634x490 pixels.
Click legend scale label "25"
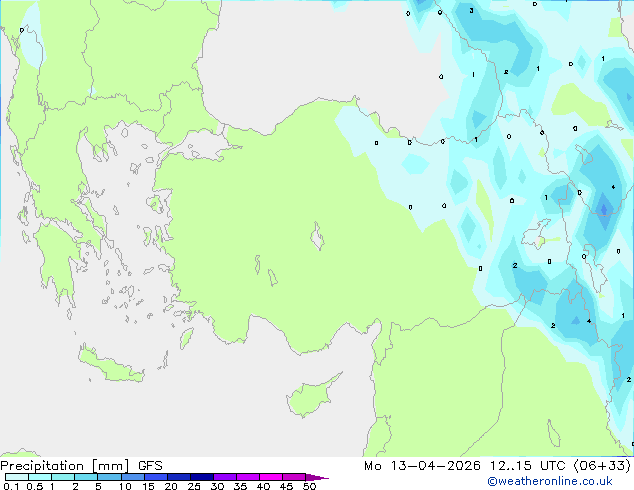pos(194,486)
